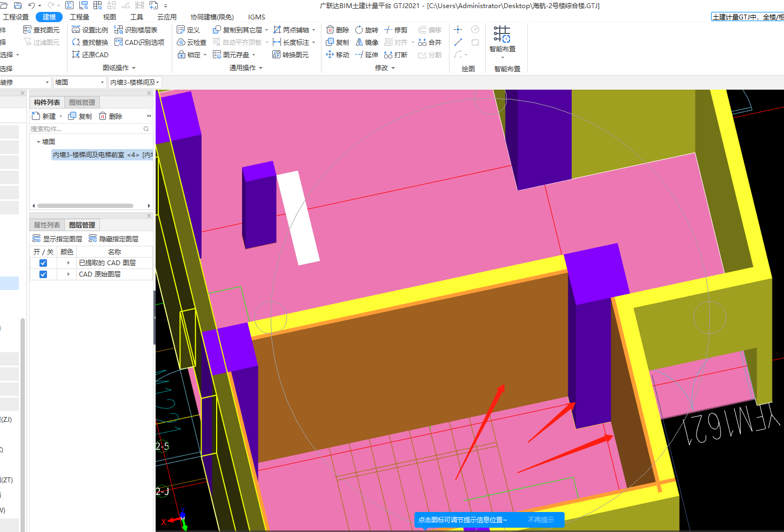784x532 pixels.
Task: Click 删除 delete tool in modify group
Action: 338,30
